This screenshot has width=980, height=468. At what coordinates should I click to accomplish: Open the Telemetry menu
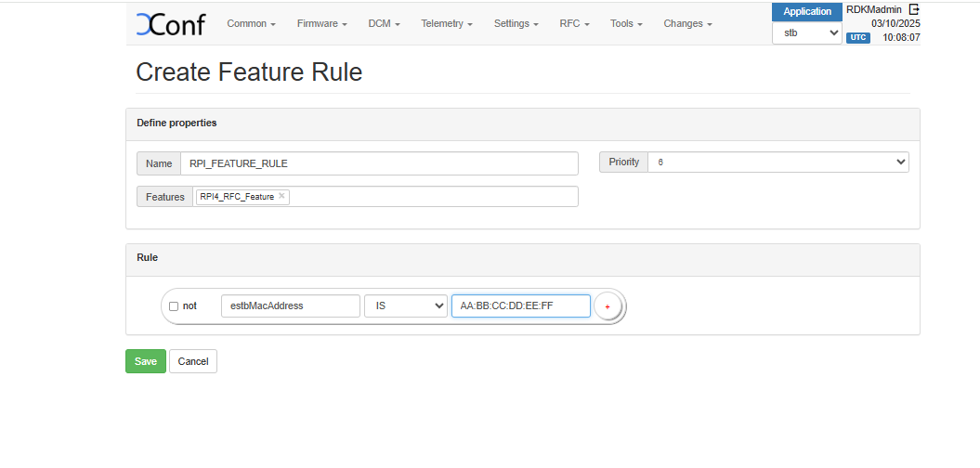point(446,23)
